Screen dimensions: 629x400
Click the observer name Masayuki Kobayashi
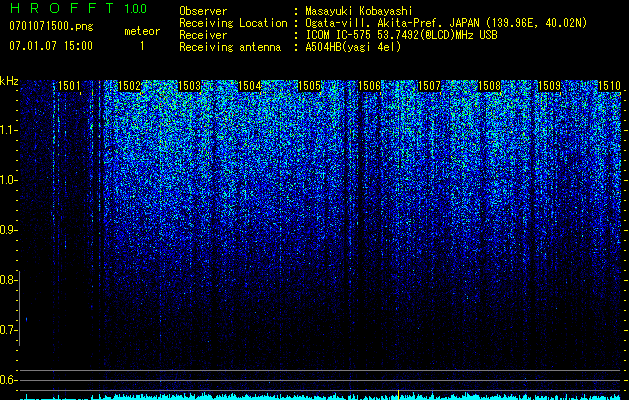359,11
